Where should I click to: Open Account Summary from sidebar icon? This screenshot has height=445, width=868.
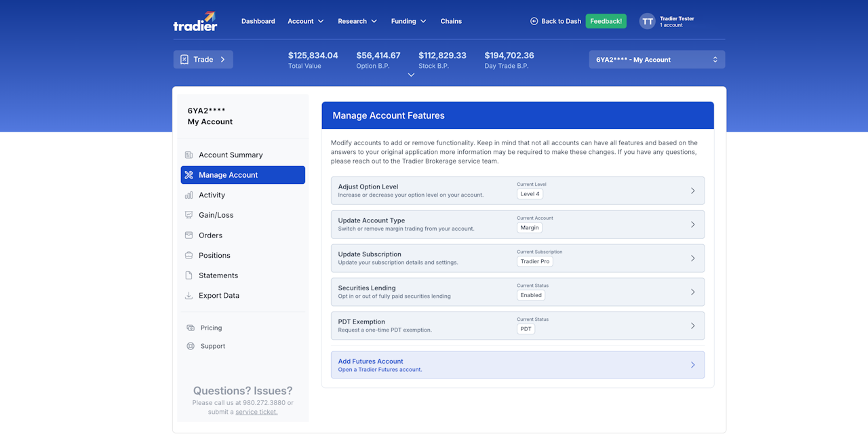[189, 155]
